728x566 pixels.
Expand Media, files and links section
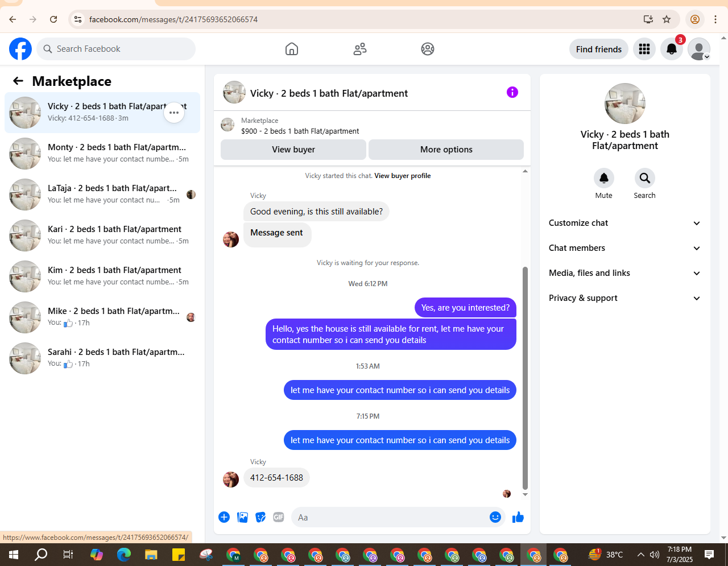pos(624,273)
